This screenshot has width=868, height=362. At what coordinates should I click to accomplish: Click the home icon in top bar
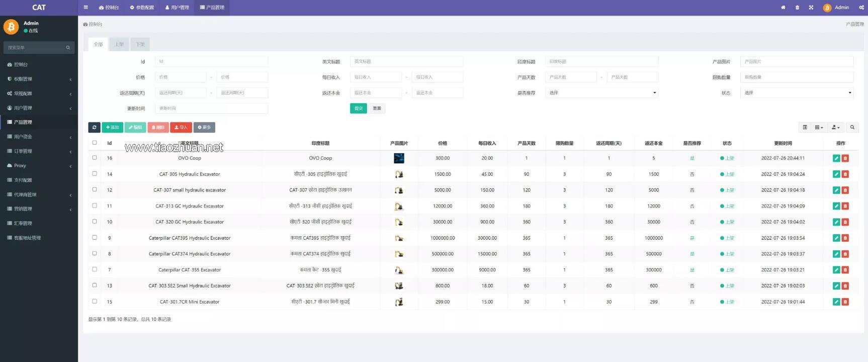click(x=783, y=8)
